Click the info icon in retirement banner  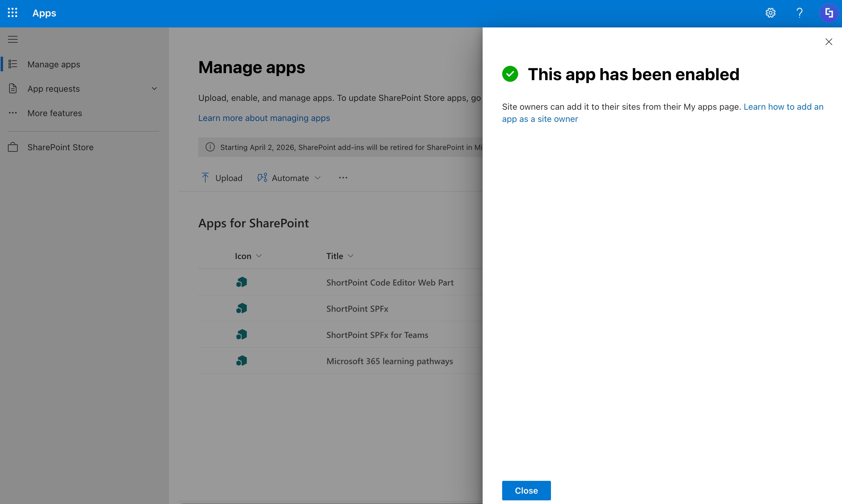210,147
